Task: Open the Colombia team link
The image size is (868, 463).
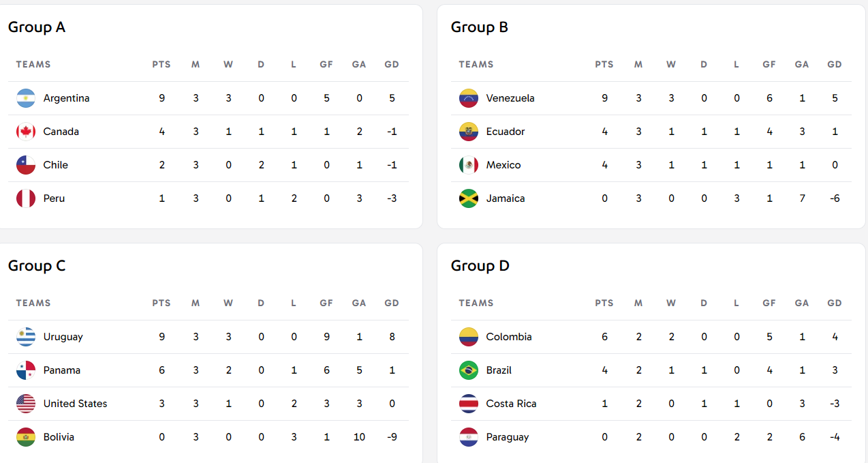Action: click(508, 337)
